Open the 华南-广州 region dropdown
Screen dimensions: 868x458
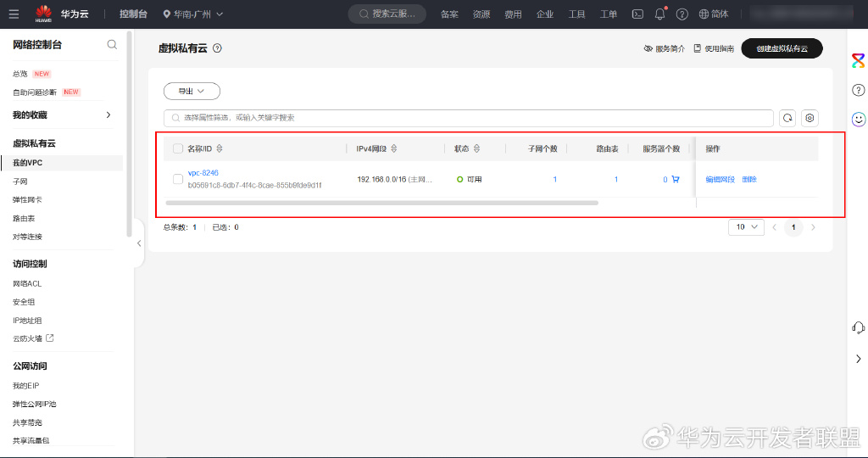coord(192,14)
